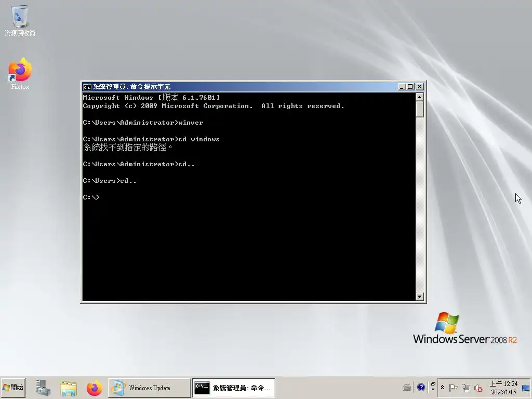Image resolution: width=532 pixels, height=399 pixels.
Task: Open the Recycle Bin desktop icon
Action: (x=20, y=20)
